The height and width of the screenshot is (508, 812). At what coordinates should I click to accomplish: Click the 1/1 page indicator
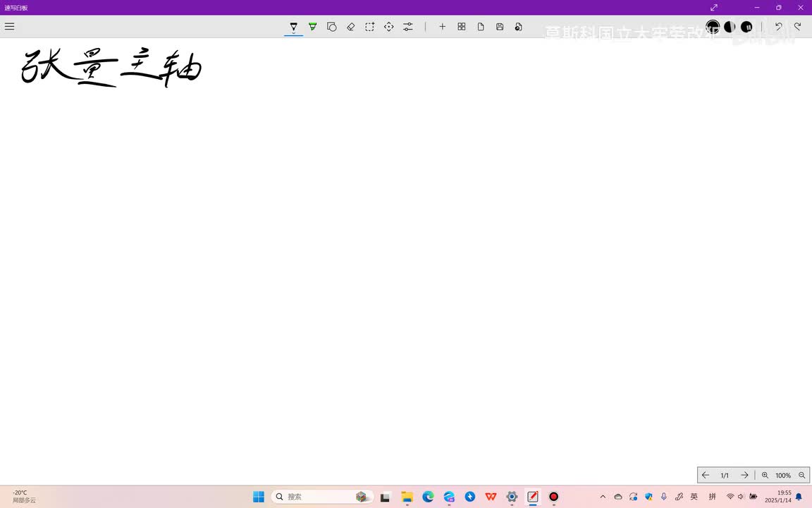[x=725, y=476]
